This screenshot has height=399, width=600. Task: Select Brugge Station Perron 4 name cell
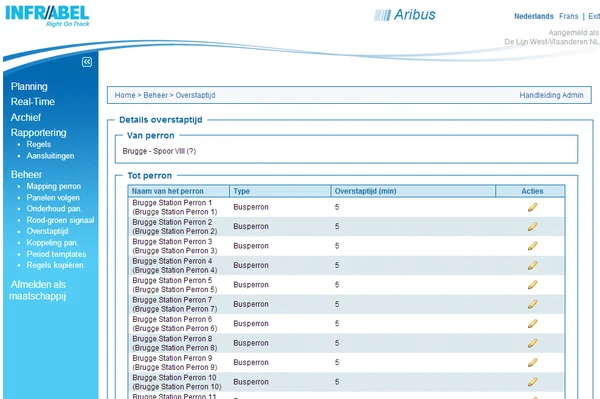point(174,265)
